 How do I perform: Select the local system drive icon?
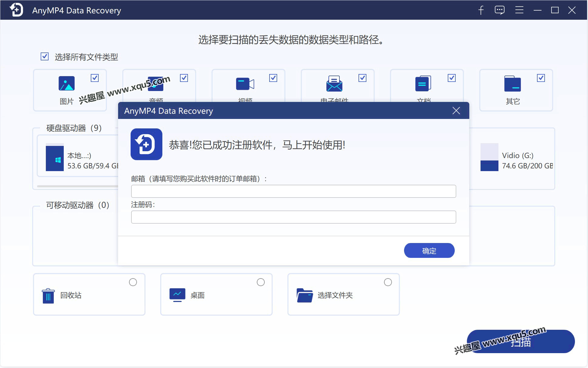click(x=55, y=157)
